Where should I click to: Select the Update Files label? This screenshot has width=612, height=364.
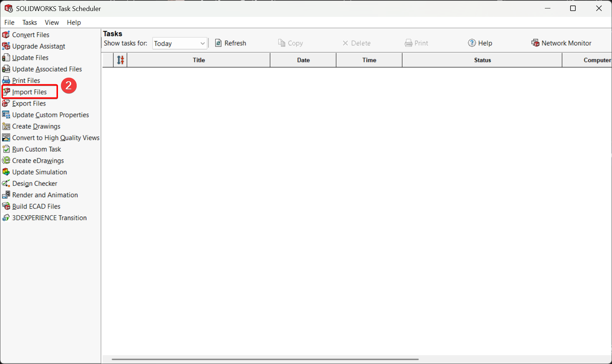[30, 58]
